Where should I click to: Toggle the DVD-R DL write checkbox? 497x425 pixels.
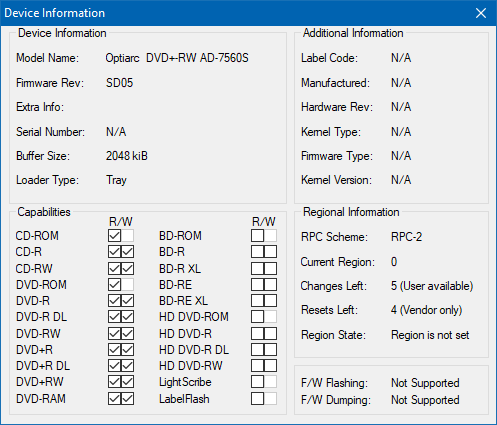[x=128, y=317]
